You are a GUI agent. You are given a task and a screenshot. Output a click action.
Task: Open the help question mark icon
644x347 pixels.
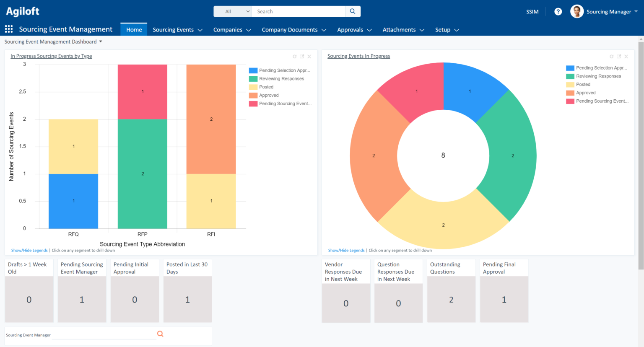pyautogui.click(x=558, y=11)
